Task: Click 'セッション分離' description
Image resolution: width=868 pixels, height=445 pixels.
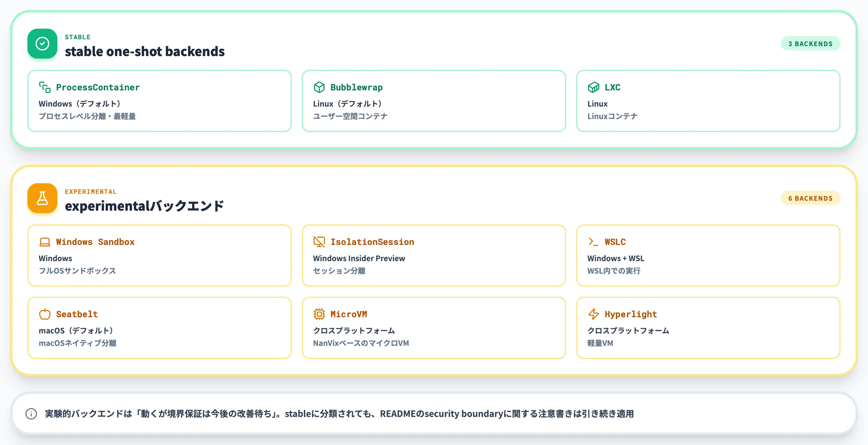Action: click(x=339, y=271)
